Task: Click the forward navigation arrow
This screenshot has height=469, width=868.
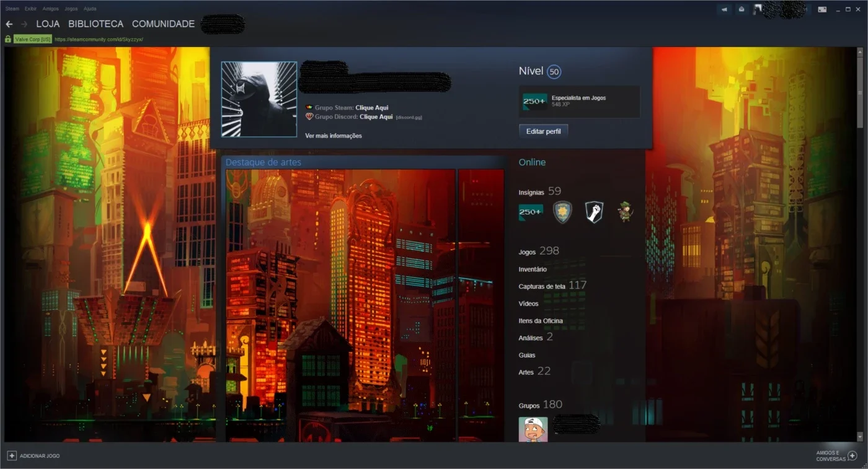Action: coord(24,24)
